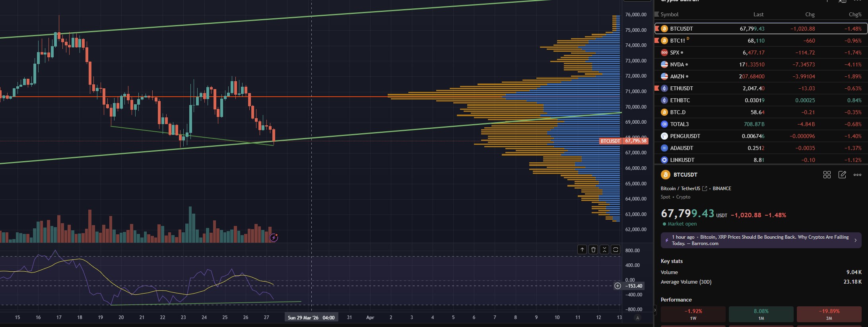Open the grid layout icon in BTCUSDT details
868x327 pixels.
[x=827, y=175]
